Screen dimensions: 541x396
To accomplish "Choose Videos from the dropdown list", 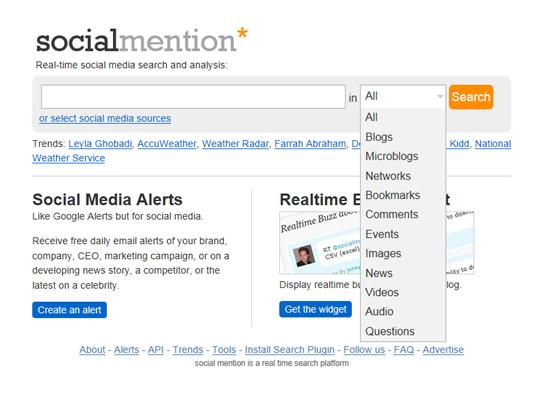I will (403, 293).
